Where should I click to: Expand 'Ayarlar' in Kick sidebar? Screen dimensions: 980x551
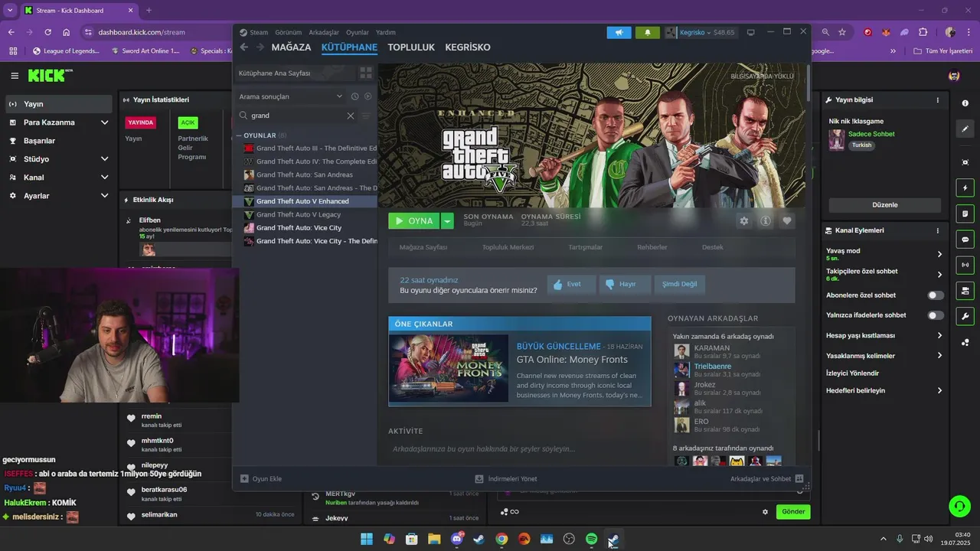click(x=104, y=196)
